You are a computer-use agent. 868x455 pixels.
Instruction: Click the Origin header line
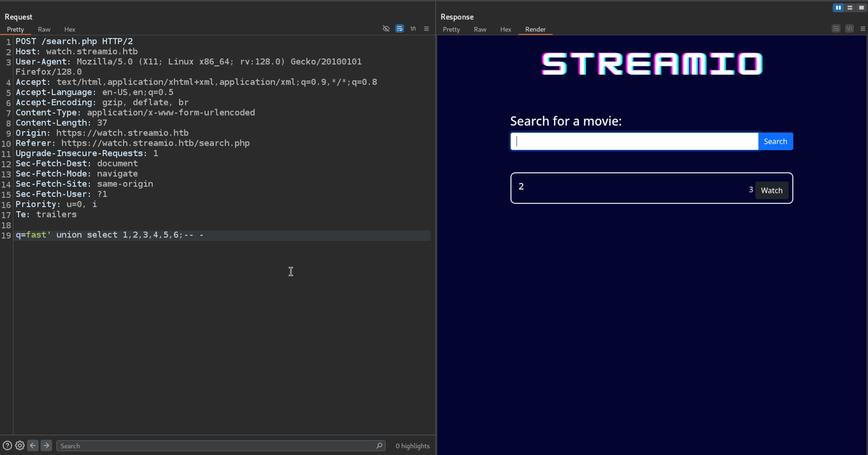coord(102,133)
